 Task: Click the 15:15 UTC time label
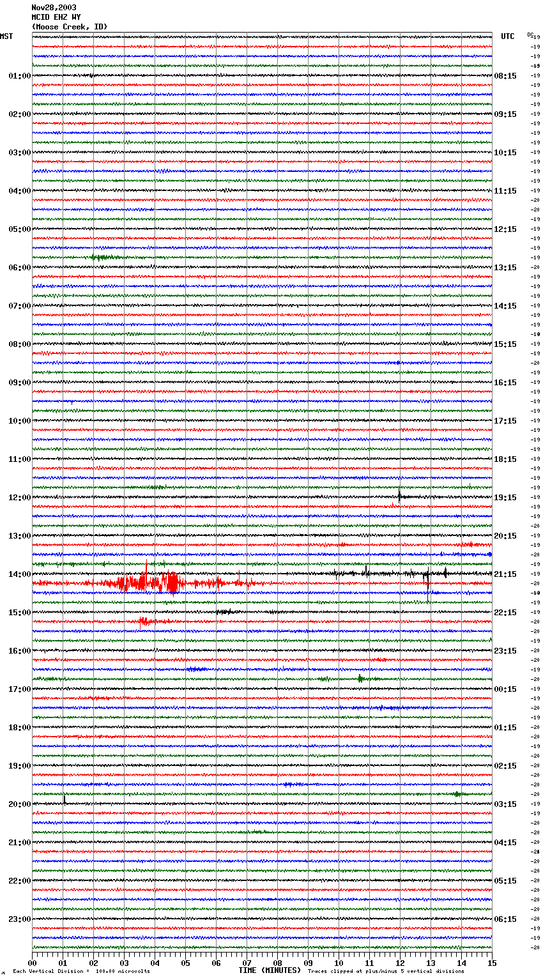click(505, 344)
